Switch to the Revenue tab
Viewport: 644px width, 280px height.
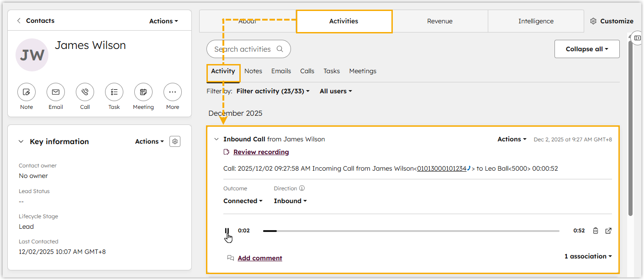pos(440,21)
